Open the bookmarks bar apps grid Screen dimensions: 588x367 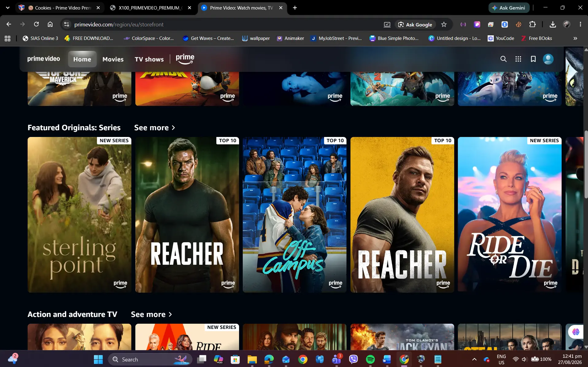point(7,38)
